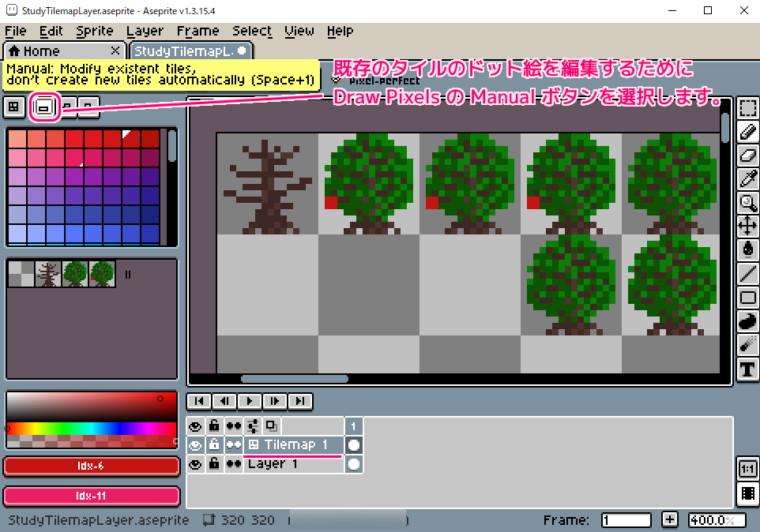Hide the Tilemap 1 layer

[195, 445]
